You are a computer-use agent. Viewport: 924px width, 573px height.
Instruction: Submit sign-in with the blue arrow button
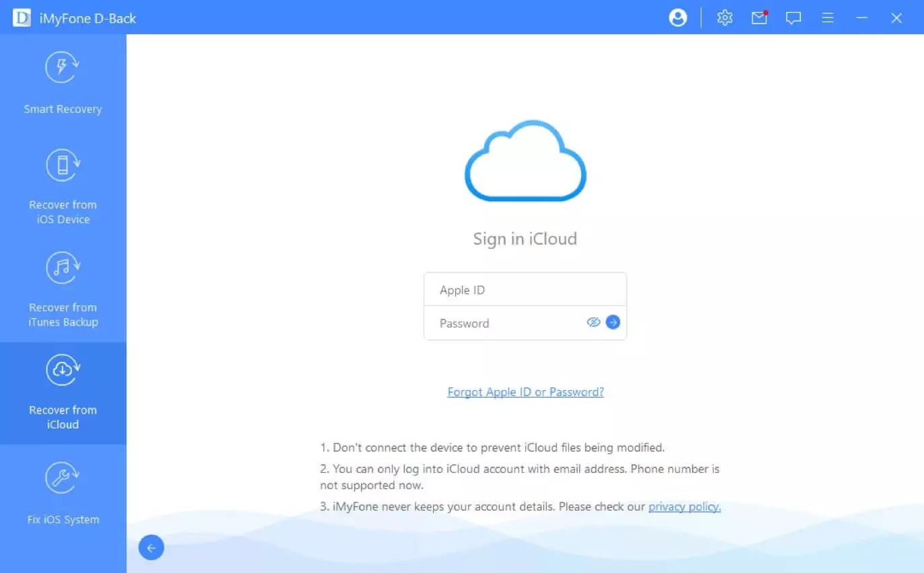click(613, 322)
